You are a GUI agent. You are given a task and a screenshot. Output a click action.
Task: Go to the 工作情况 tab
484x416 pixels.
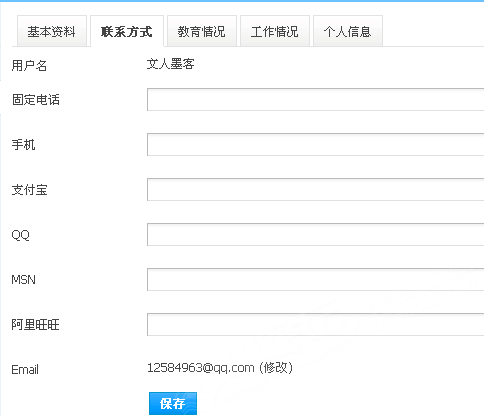click(275, 31)
